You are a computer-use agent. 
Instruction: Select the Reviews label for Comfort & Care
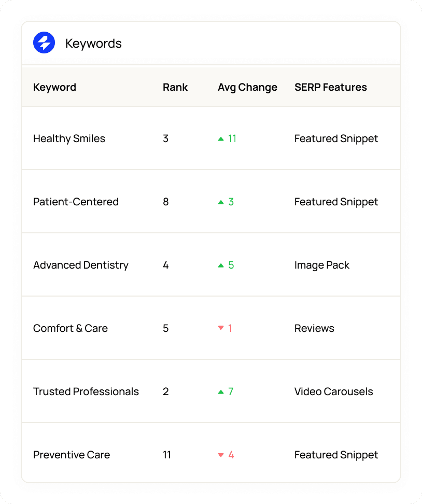[x=314, y=328]
